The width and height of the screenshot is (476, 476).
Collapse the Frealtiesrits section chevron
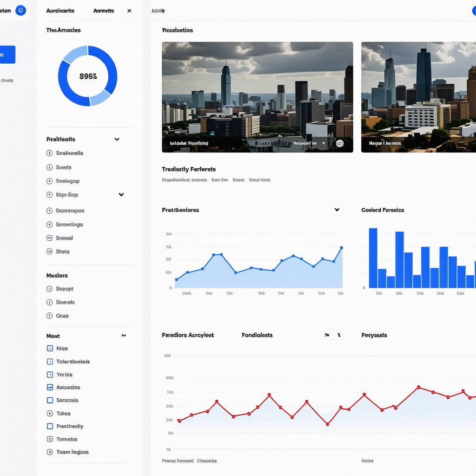(117, 139)
